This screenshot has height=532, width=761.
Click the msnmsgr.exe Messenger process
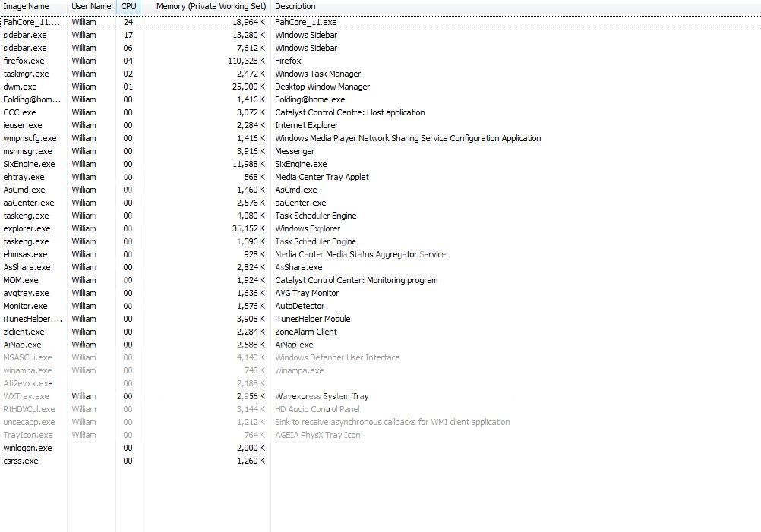pyautogui.click(x=28, y=151)
